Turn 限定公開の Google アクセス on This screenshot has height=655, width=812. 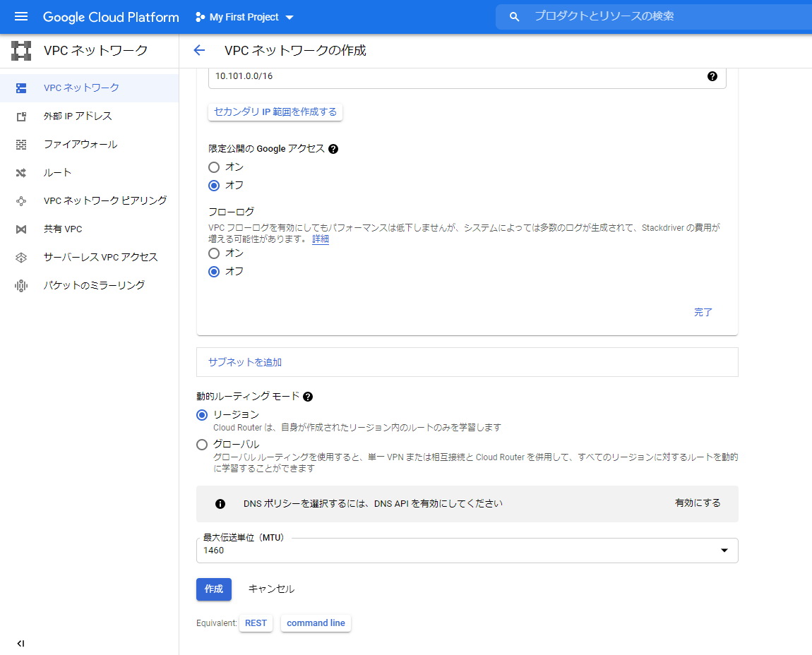pyautogui.click(x=214, y=167)
